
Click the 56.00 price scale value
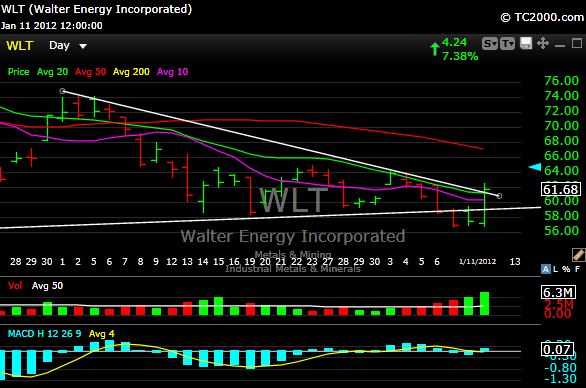pos(561,231)
